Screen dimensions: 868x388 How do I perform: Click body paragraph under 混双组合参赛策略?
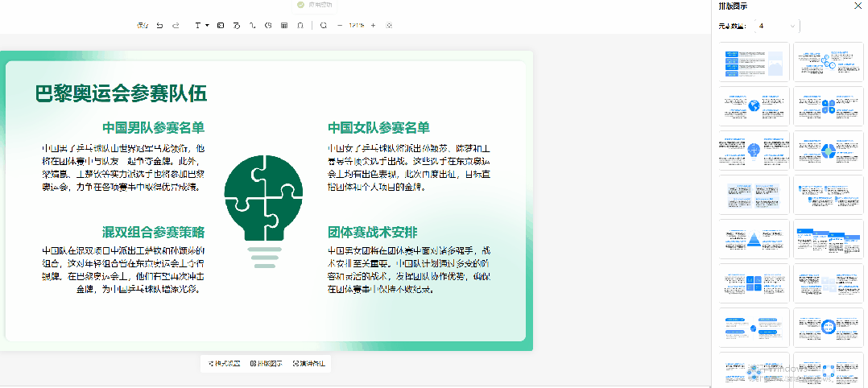coord(123,270)
